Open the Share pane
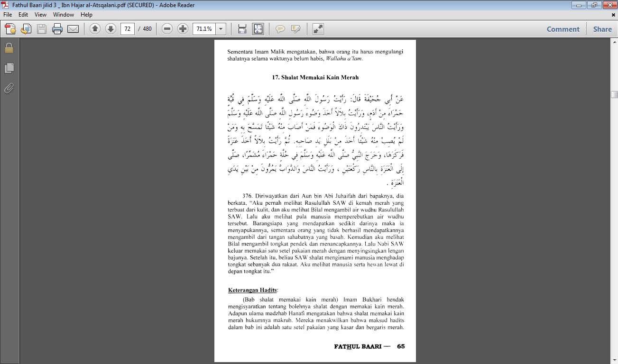This screenshot has width=618, height=364. pyautogui.click(x=602, y=29)
